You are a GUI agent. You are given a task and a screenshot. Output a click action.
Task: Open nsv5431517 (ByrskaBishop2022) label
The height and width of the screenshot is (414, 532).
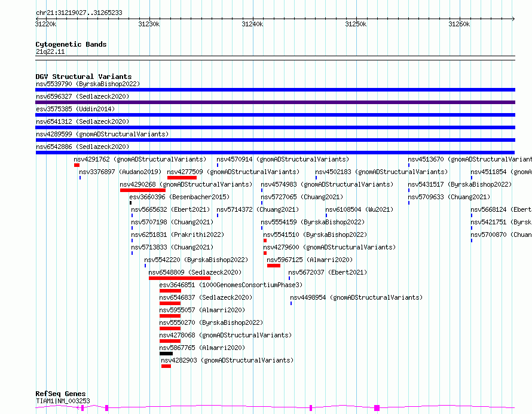460,184
